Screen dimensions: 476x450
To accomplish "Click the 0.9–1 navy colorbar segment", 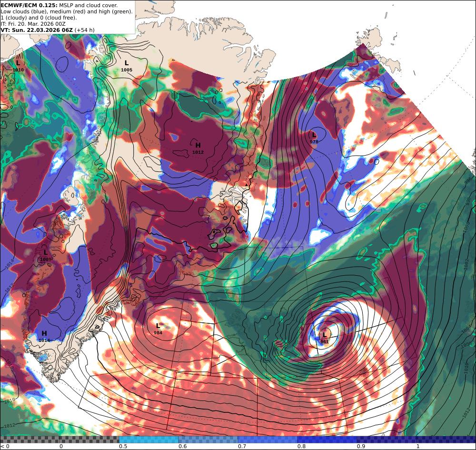I will 387,440.
